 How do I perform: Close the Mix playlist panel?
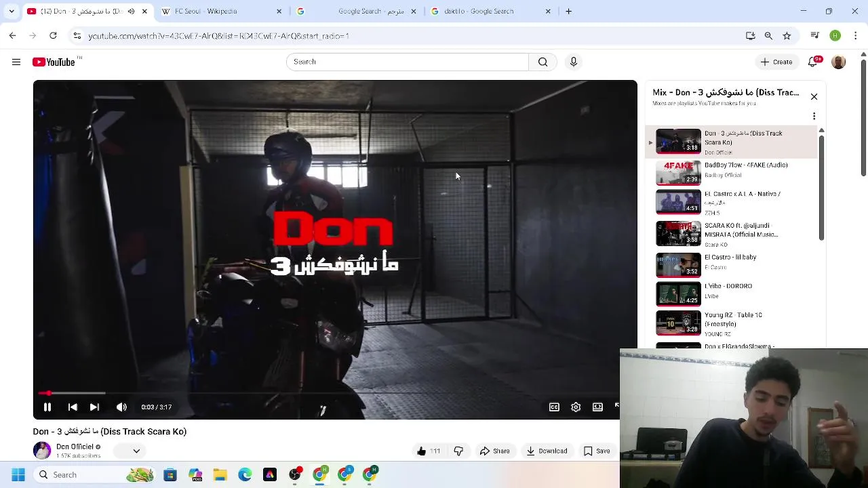click(x=814, y=96)
